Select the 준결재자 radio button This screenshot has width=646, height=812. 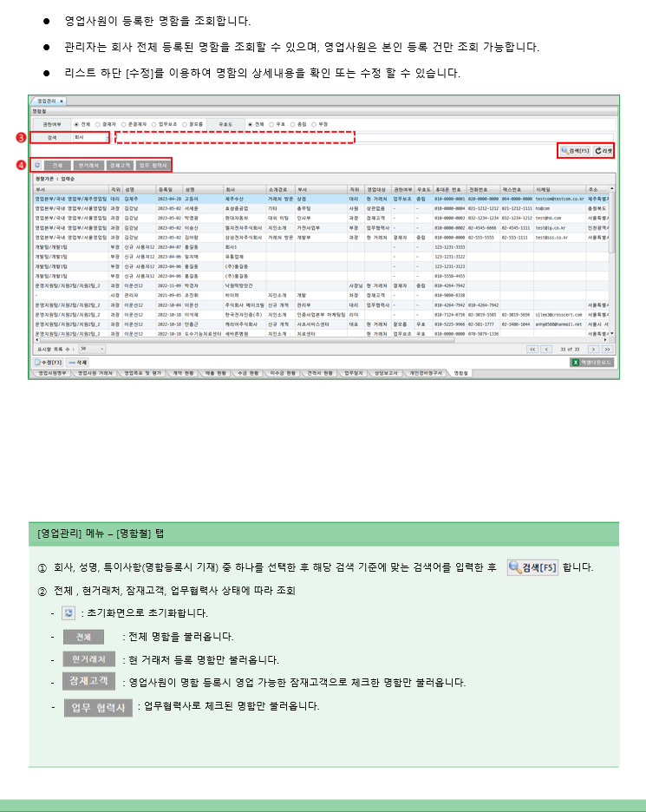pos(123,124)
